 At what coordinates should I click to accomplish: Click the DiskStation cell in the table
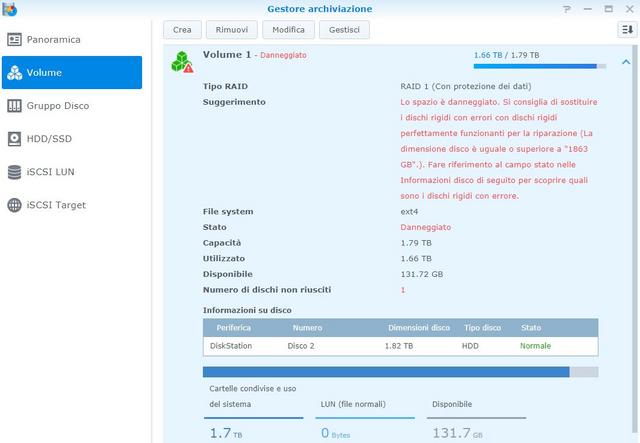pyautogui.click(x=231, y=346)
